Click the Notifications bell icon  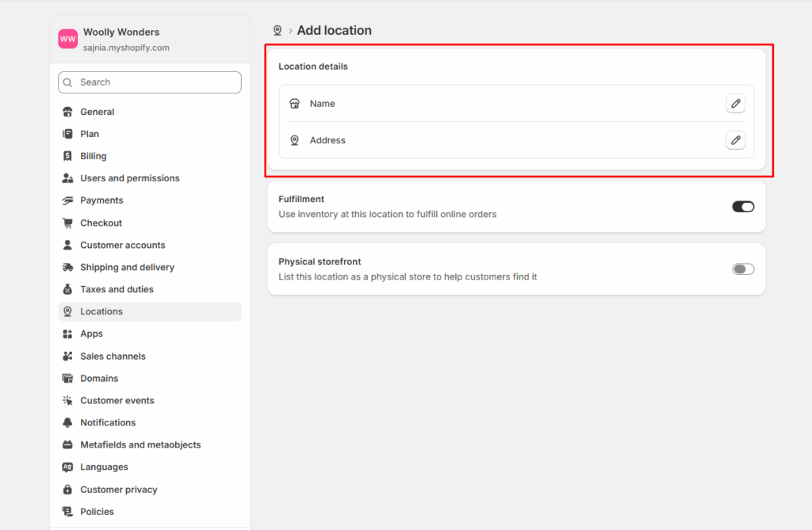click(x=67, y=422)
